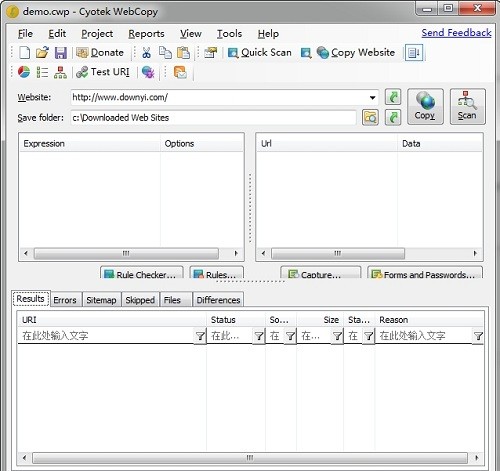The width and height of the screenshot is (500, 471).
Task: Open the Help menu
Action: [x=268, y=34]
